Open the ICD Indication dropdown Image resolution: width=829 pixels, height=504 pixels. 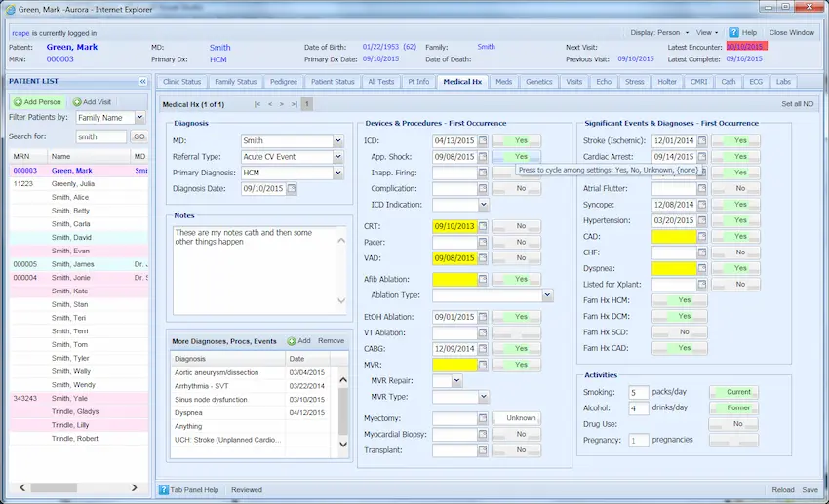(483, 205)
